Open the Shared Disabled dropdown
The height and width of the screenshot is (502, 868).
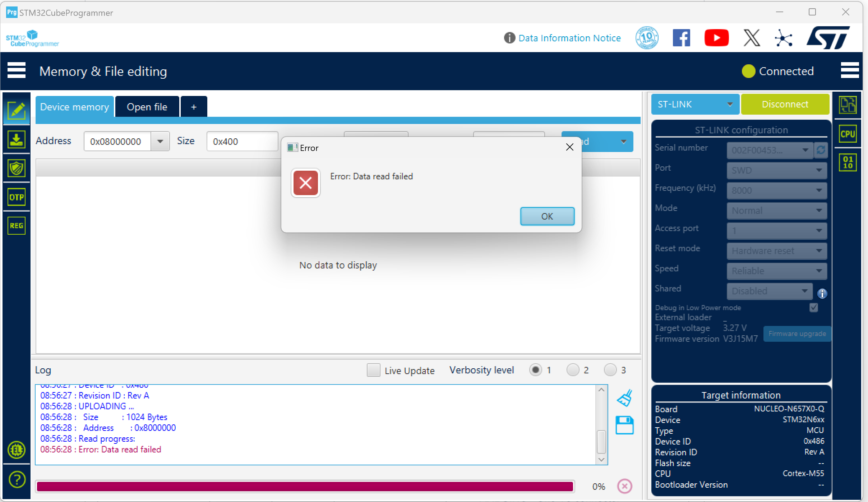point(770,291)
